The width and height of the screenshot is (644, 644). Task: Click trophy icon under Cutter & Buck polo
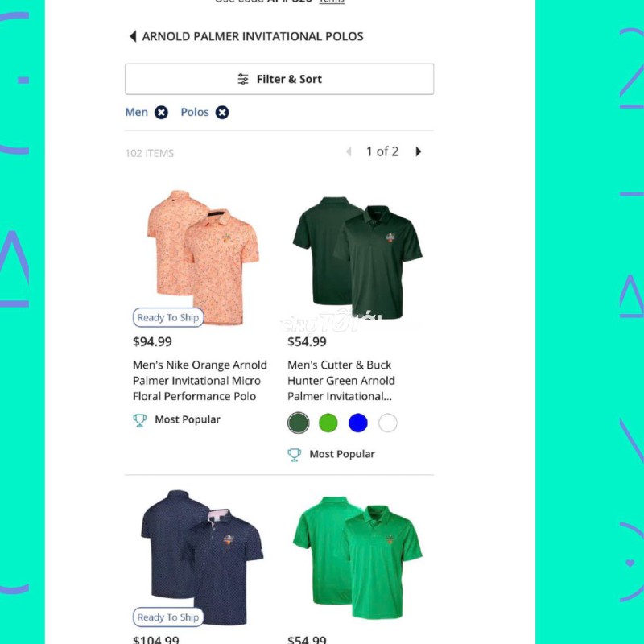tap(294, 455)
